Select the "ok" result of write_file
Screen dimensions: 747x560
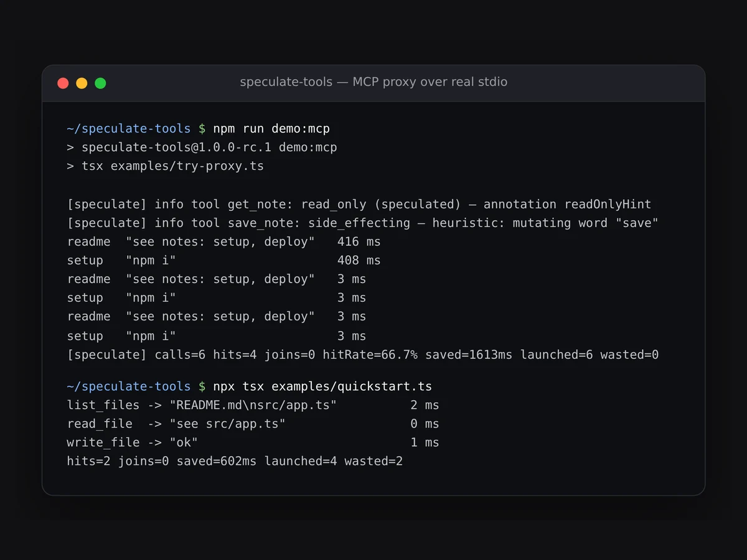coord(184,442)
